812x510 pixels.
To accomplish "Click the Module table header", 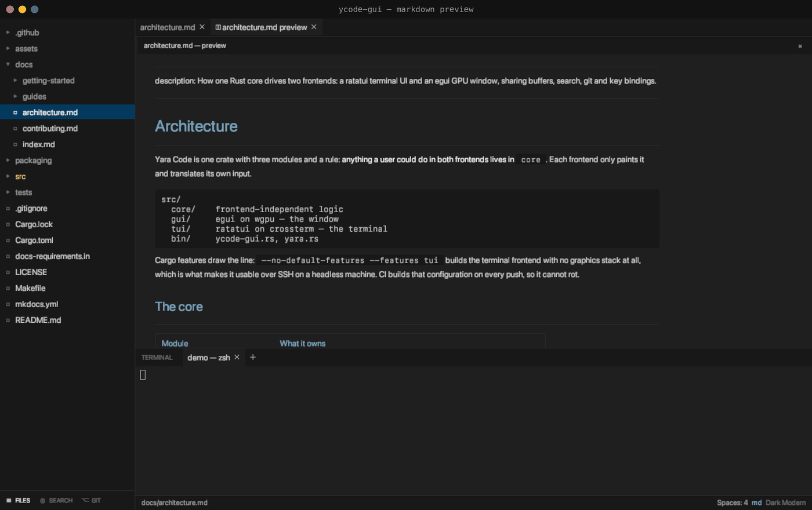I will click(x=175, y=344).
